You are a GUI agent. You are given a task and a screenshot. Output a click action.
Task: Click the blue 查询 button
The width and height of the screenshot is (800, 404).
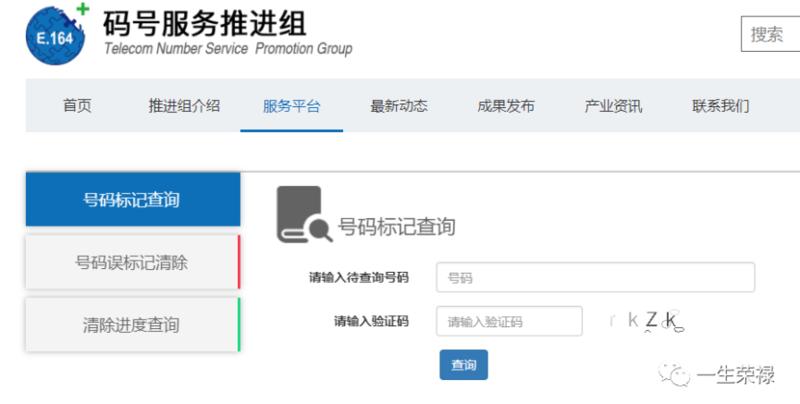point(464,365)
